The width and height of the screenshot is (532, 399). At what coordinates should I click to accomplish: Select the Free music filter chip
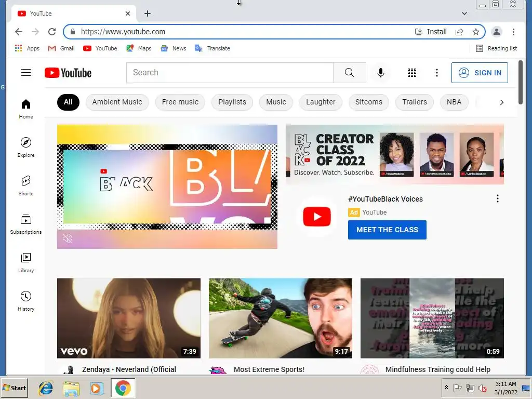[180, 102]
